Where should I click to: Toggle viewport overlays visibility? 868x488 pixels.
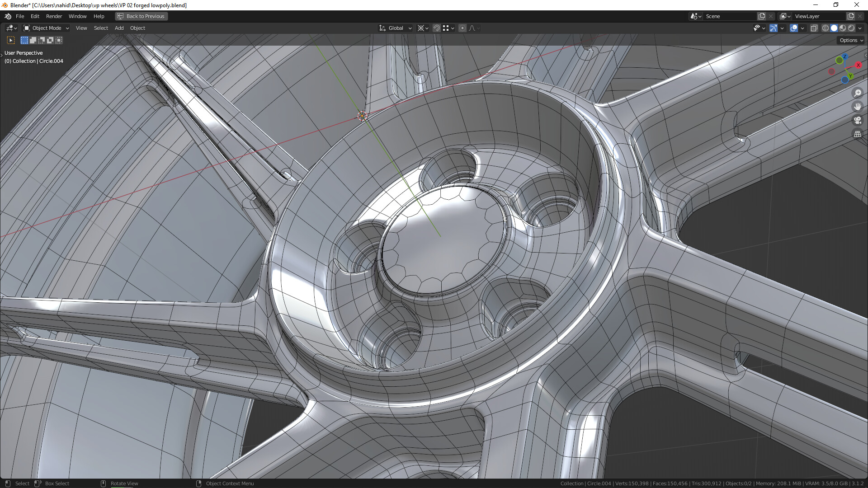(794, 28)
